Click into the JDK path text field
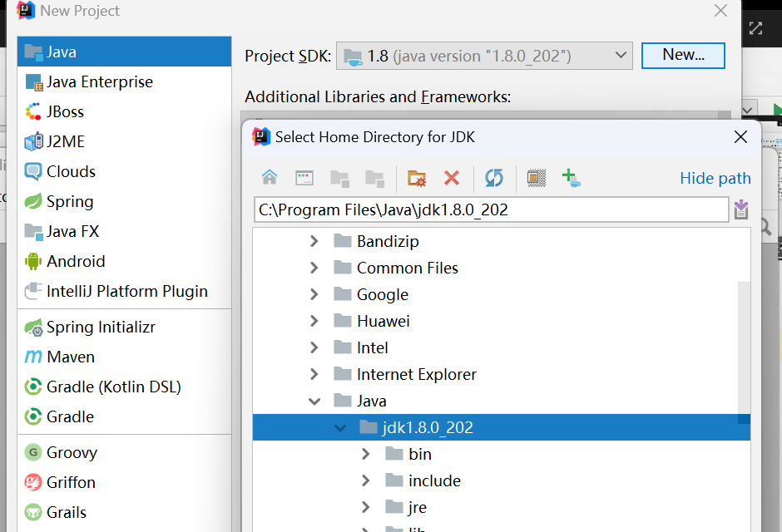This screenshot has height=532, width=782. tap(491, 209)
